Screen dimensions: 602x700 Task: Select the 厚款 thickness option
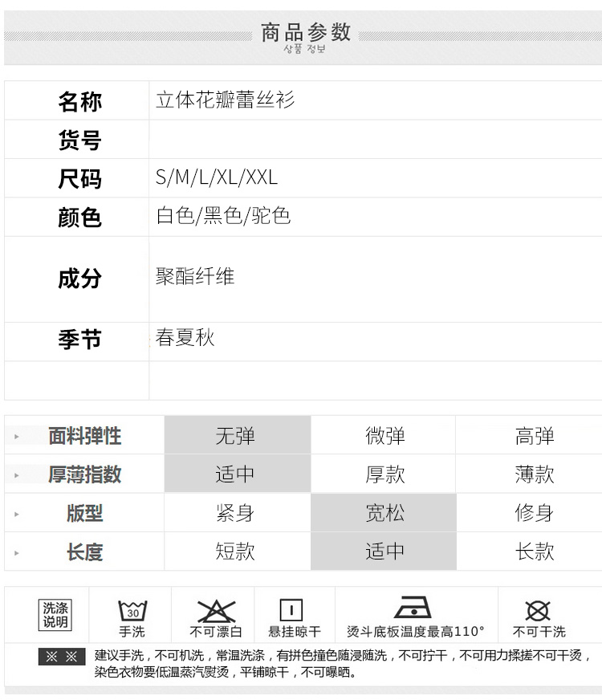384,474
